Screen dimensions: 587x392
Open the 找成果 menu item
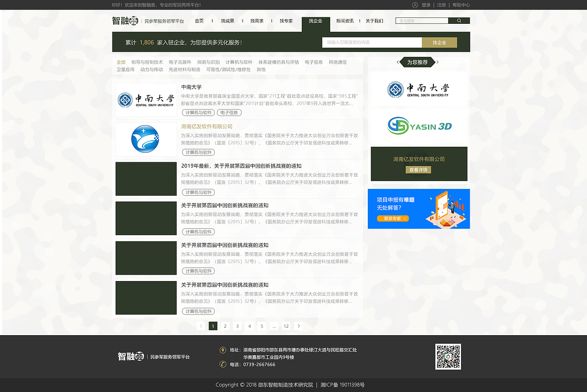pos(227,21)
